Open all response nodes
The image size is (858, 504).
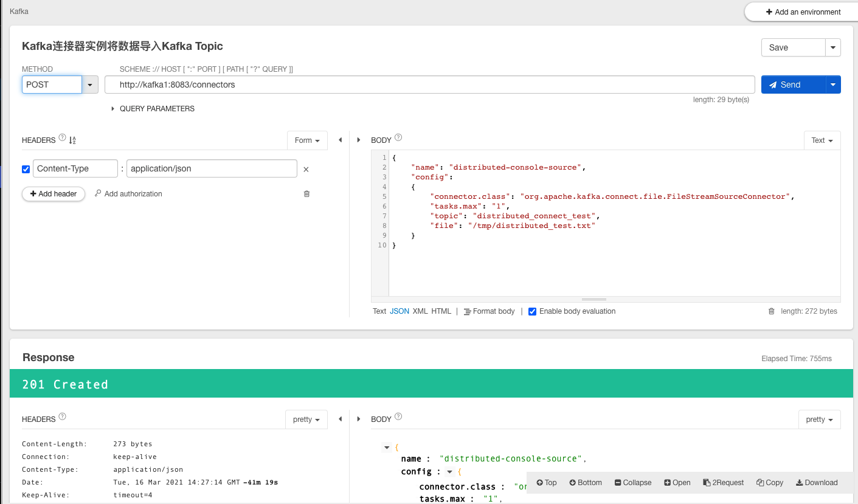pos(677,483)
